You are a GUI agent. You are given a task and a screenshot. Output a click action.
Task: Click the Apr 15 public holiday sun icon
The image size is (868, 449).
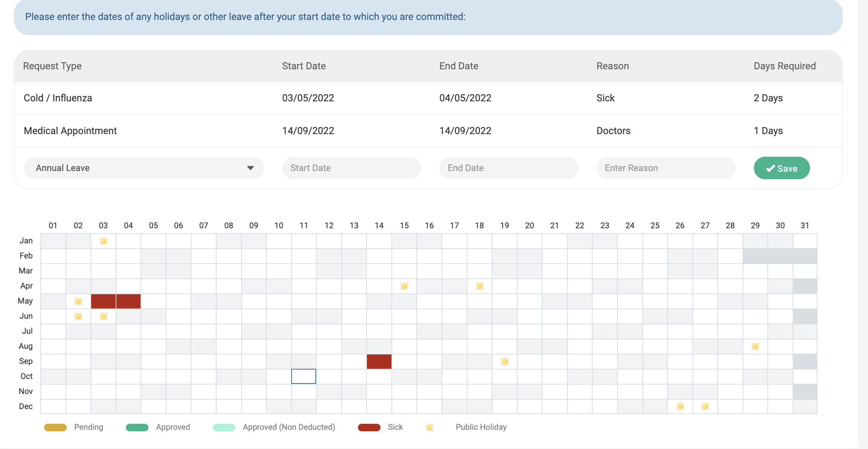(x=404, y=286)
